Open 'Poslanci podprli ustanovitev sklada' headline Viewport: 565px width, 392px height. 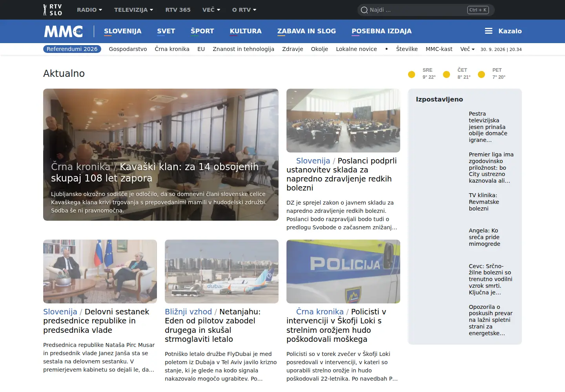coord(341,174)
